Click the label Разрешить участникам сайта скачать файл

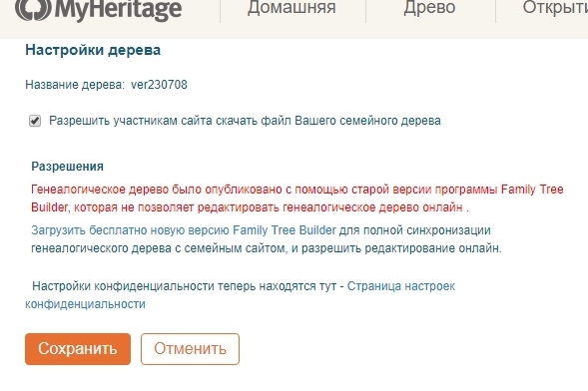171,121
